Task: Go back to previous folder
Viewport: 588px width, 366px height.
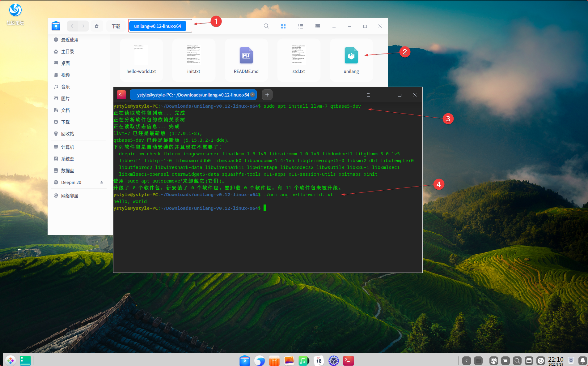Action: point(72,26)
